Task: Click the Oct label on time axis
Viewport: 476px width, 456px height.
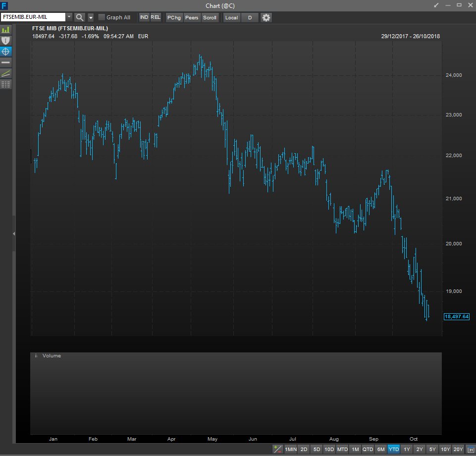Action: tap(414, 439)
